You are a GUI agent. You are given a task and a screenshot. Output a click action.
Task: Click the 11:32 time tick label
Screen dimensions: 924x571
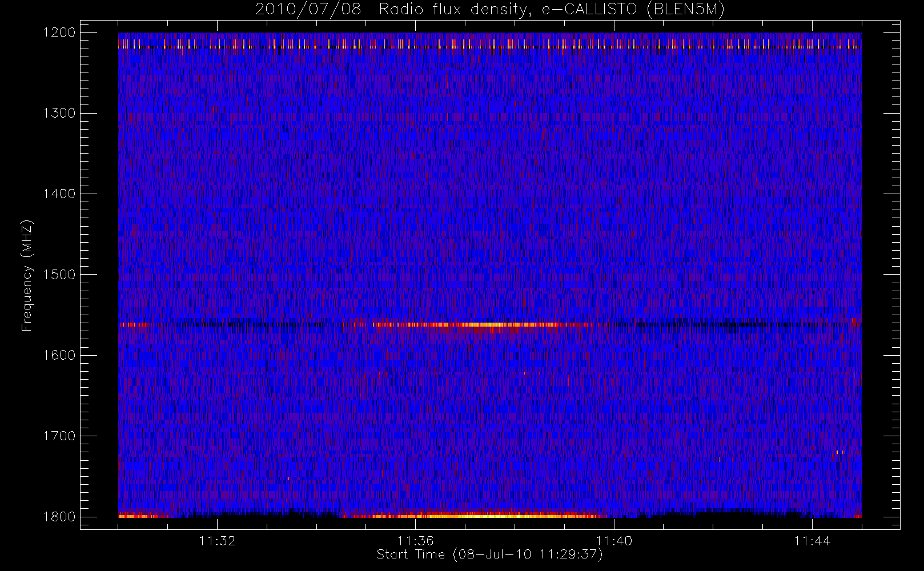click(217, 540)
